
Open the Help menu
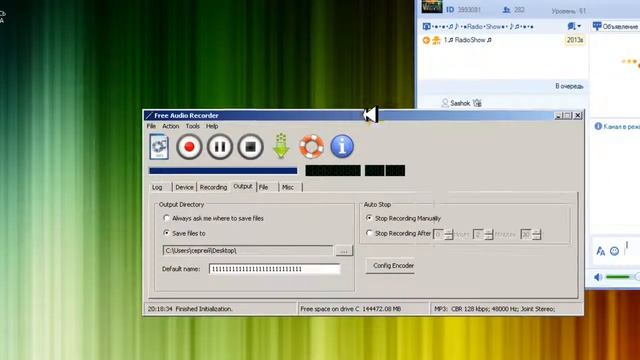pos(212,126)
